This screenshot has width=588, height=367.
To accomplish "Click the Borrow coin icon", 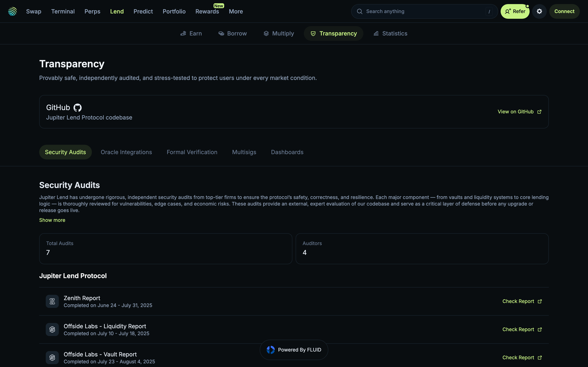I will 221,33.
